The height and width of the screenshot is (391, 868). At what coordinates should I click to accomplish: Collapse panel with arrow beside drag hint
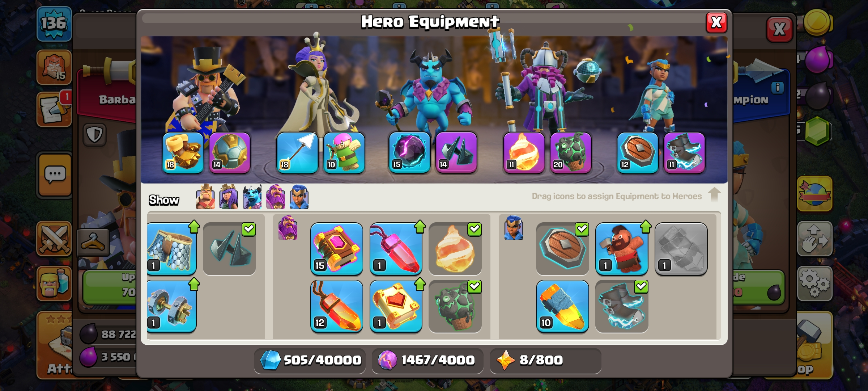[714, 195]
